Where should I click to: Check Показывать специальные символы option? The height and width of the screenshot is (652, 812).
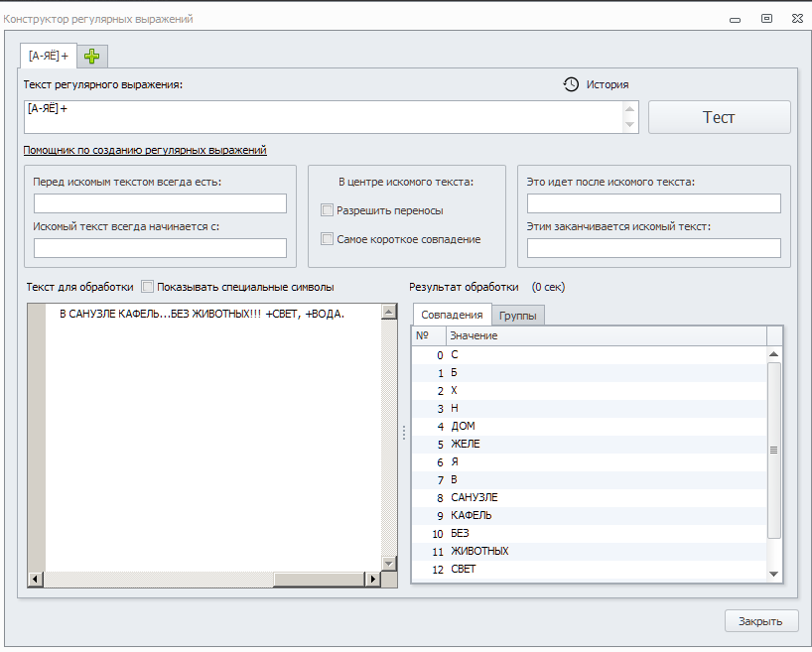(148, 287)
